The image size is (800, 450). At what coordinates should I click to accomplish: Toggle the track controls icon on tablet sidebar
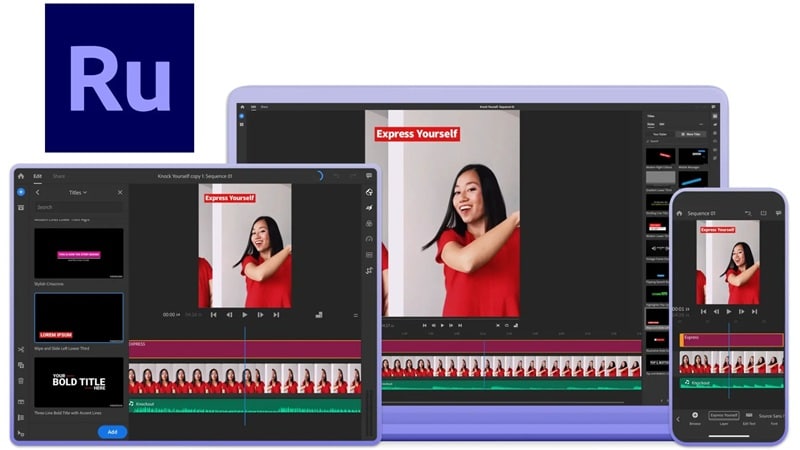click(21, 417)
